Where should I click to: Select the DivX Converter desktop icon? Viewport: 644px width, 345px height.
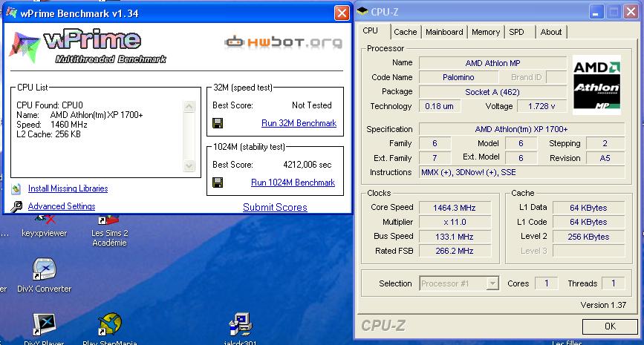(45, 276)
